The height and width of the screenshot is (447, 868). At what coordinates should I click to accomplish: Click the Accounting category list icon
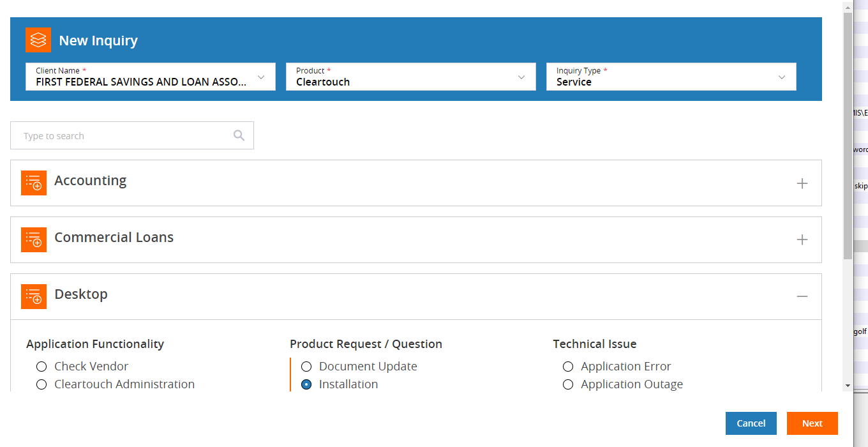[x=34, y=183]
